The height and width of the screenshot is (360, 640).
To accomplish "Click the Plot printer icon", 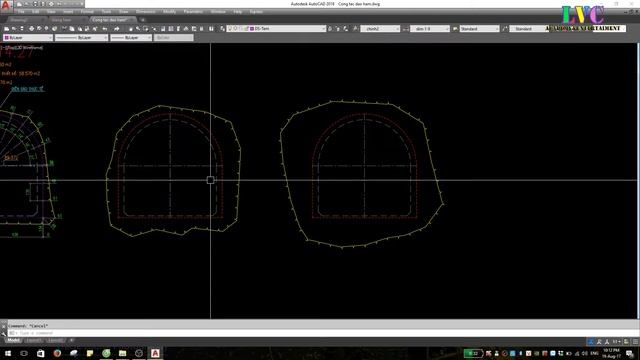I will pos(31,29).
